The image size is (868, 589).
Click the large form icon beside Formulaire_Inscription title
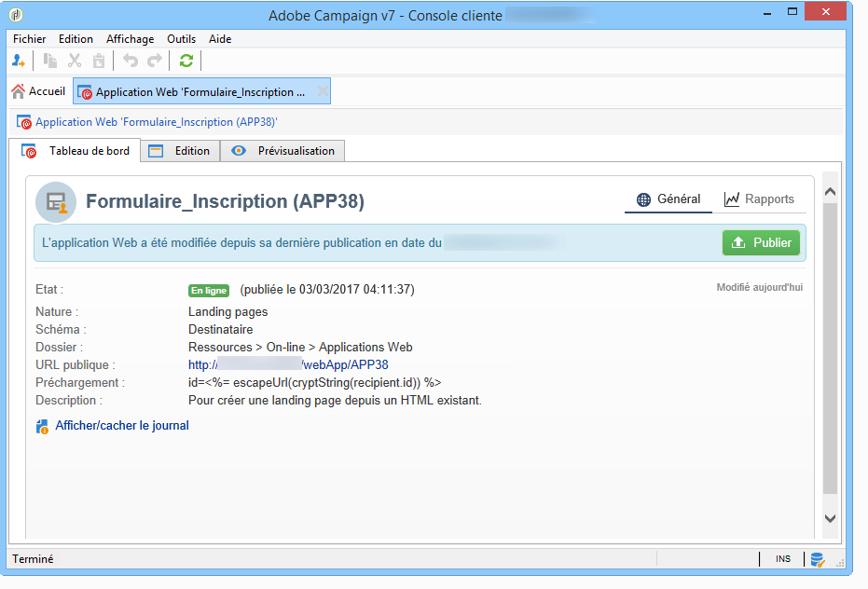coord(56,202)
